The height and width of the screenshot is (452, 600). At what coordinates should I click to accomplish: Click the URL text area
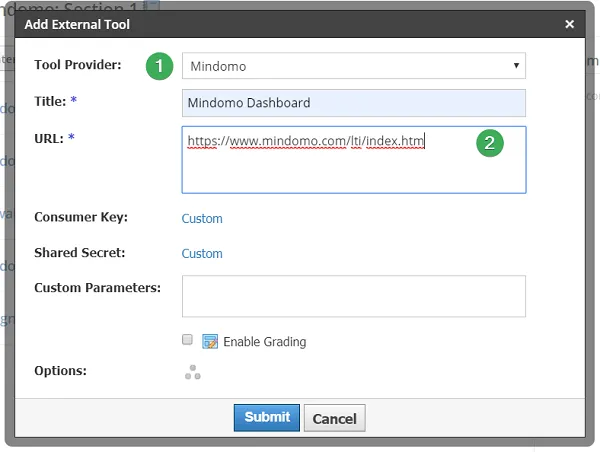pyautogui.click(x=354, y=160)
